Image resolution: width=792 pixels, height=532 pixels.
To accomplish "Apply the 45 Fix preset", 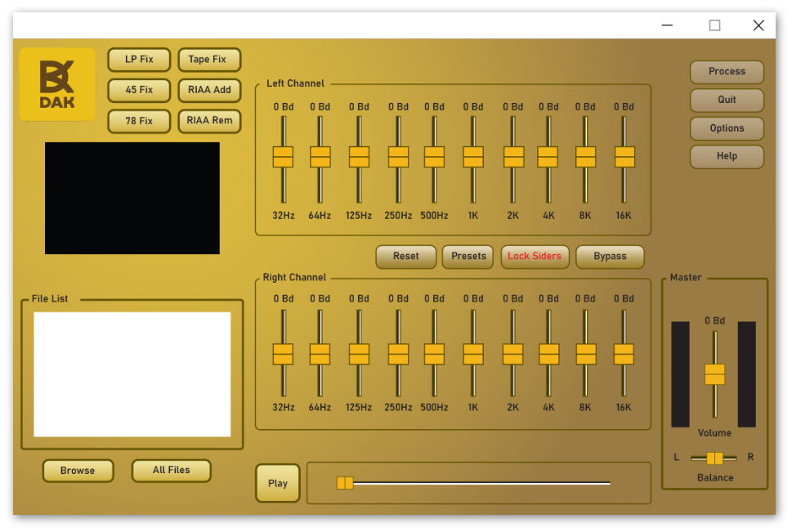I will [x=139, y=90].
